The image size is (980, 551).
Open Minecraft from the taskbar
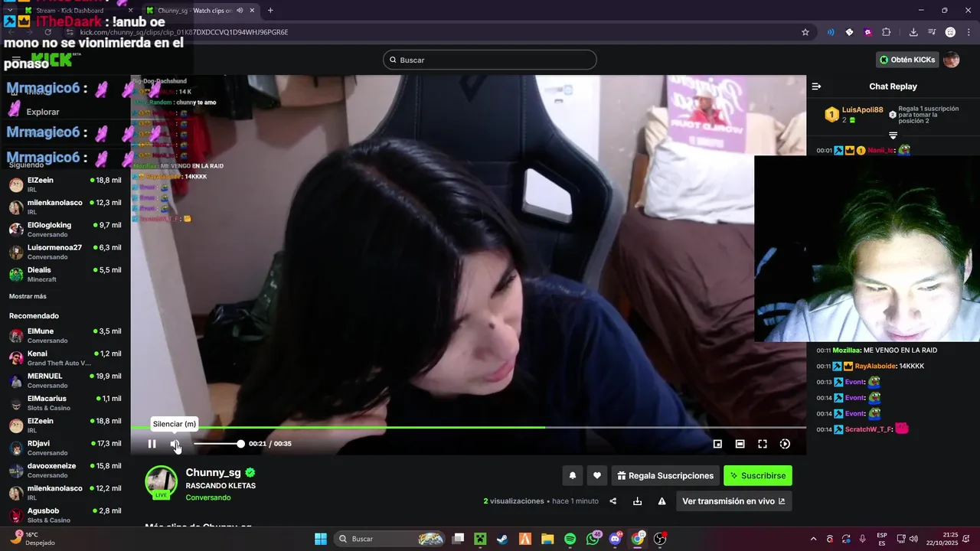[480, 539]
